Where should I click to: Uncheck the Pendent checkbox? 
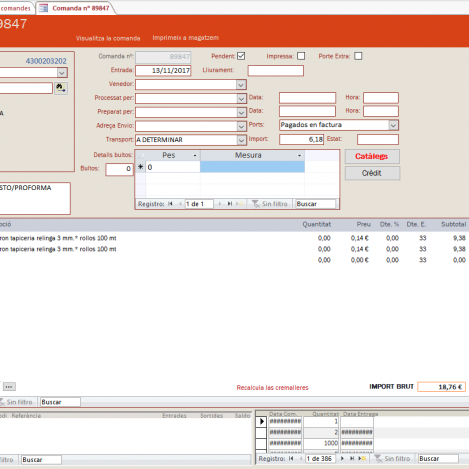pyautogui.click(x=241, y=56)
